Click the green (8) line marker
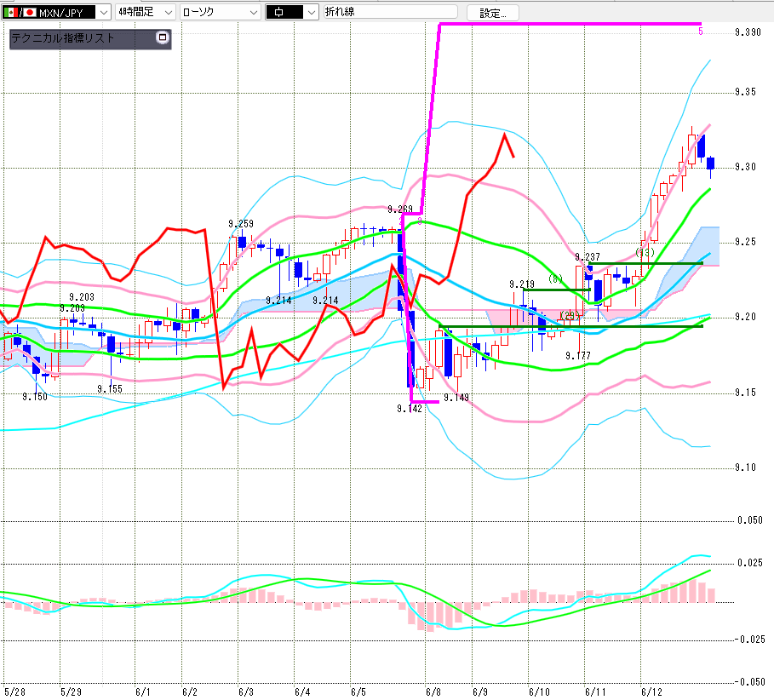Image resolution: width=774 pixels, height=700 pixels. [555, 279]
